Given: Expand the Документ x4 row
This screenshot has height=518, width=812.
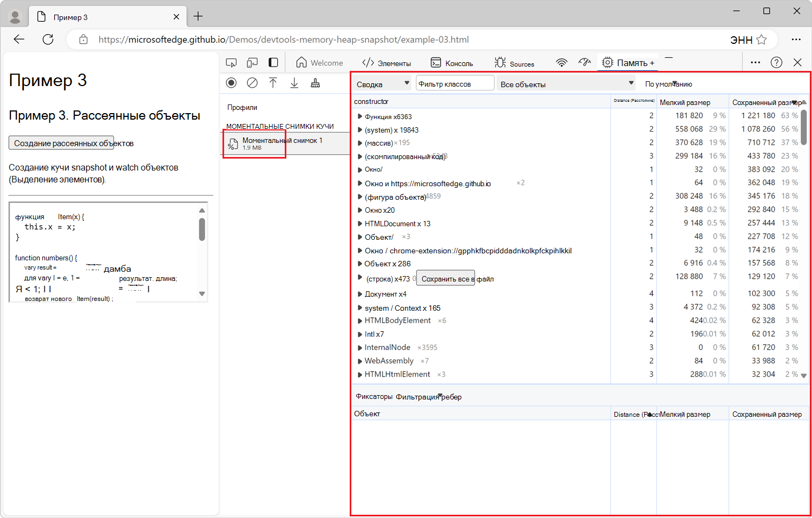Looking at the screenshot, I should coord(360,294).
